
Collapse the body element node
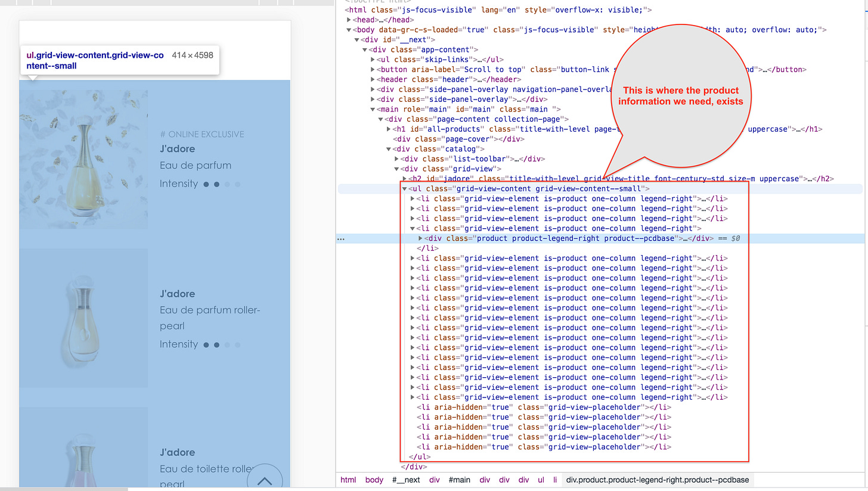click(350, 30)
